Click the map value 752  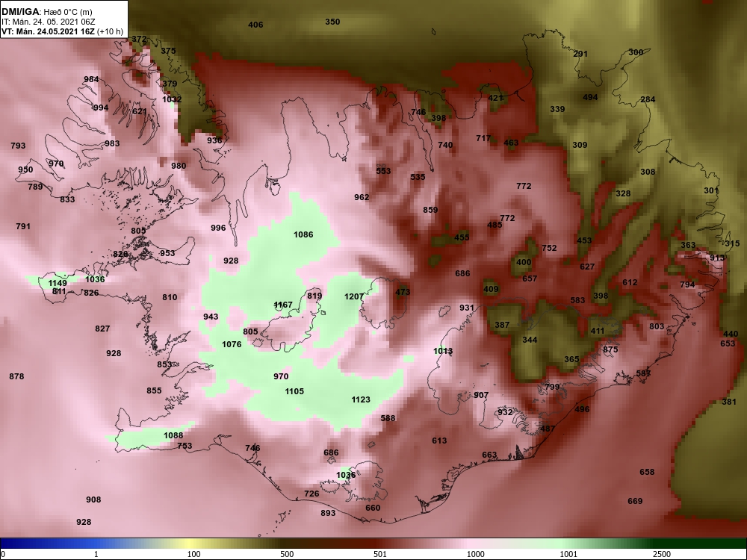pyautogui.click(x=549, y=248)
